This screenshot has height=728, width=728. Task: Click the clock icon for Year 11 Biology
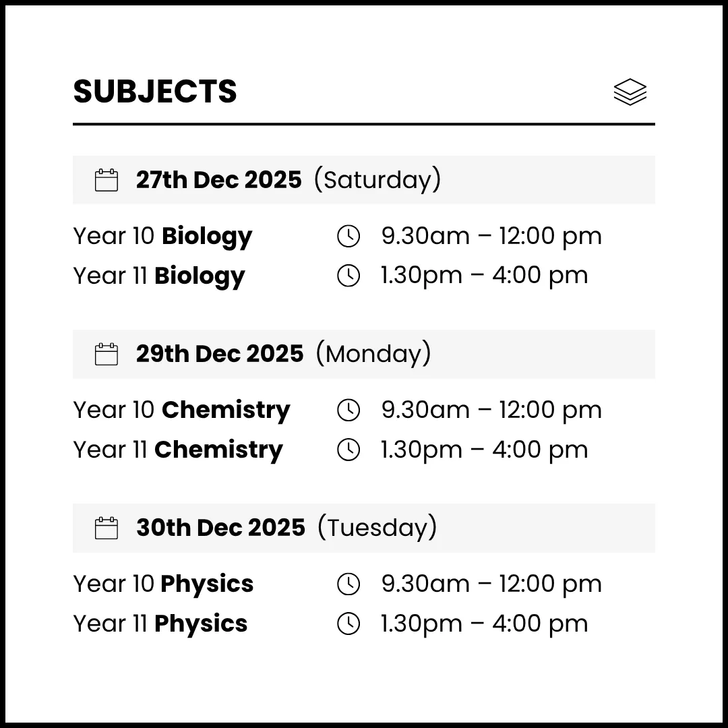(348, 275)
